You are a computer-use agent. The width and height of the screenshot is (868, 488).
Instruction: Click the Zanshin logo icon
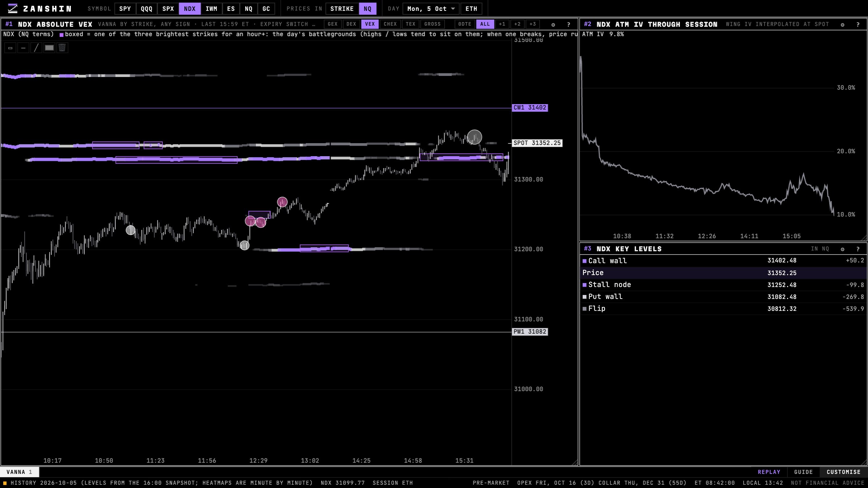[x=13, y=8]
